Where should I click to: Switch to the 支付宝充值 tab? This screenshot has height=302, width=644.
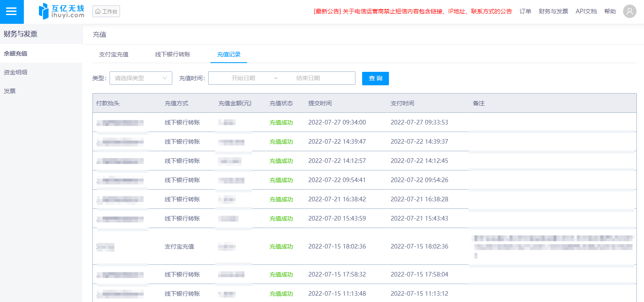(114, 54)
